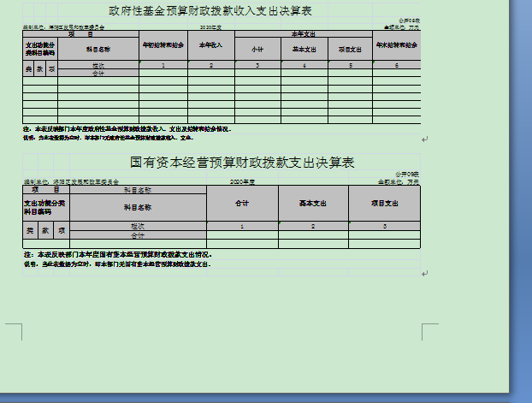Click the 合计 row label in the upper table

[x=98, y=74]
